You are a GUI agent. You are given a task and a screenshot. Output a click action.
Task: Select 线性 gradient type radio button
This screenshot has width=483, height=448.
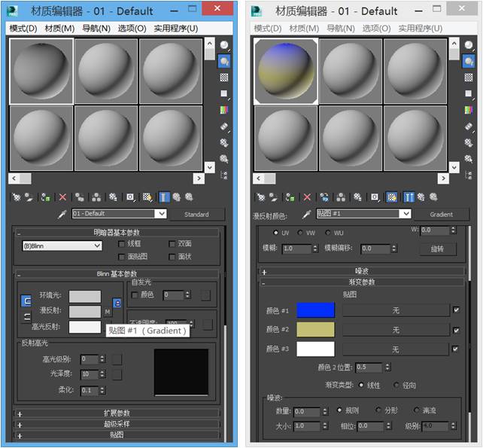(x=361, y=385)
